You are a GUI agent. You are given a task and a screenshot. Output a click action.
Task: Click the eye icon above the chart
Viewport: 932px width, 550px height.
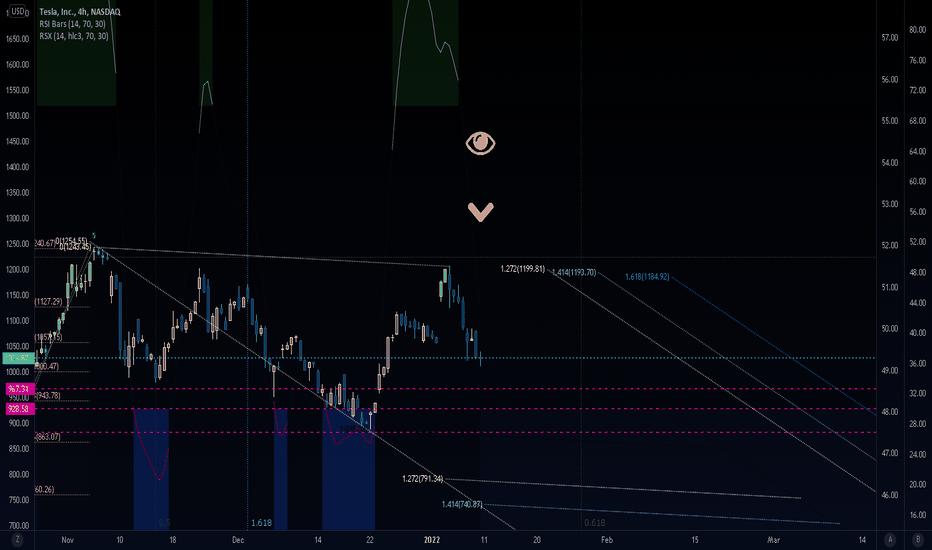coord(480,143)
